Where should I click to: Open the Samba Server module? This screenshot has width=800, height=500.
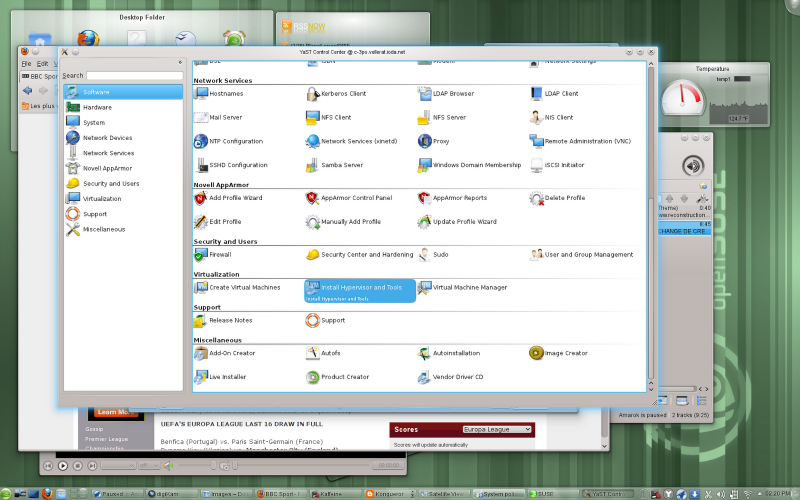334,165
